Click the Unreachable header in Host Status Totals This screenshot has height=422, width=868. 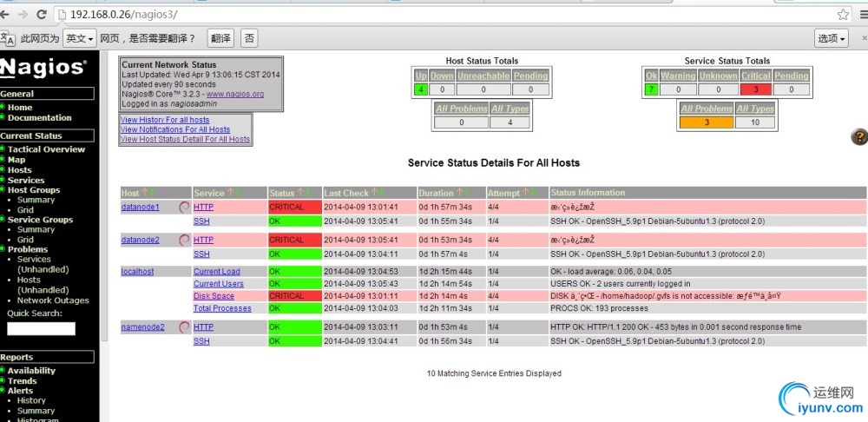[483, 76]
